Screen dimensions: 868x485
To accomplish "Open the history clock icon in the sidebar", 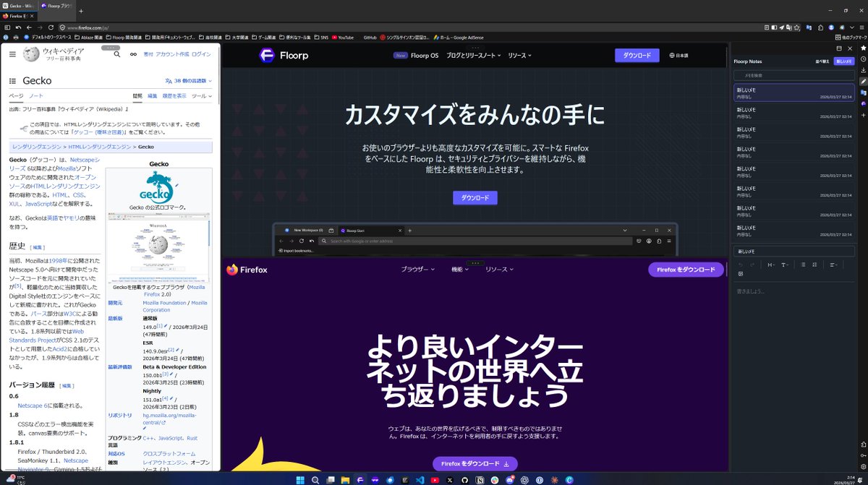I will tap(863, 58).
